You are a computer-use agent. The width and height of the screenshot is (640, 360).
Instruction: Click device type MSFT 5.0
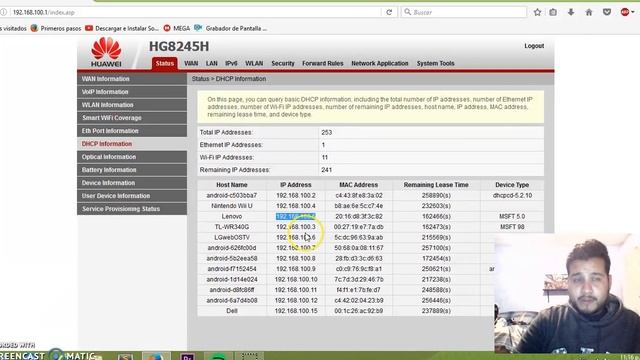coord(512,216)
